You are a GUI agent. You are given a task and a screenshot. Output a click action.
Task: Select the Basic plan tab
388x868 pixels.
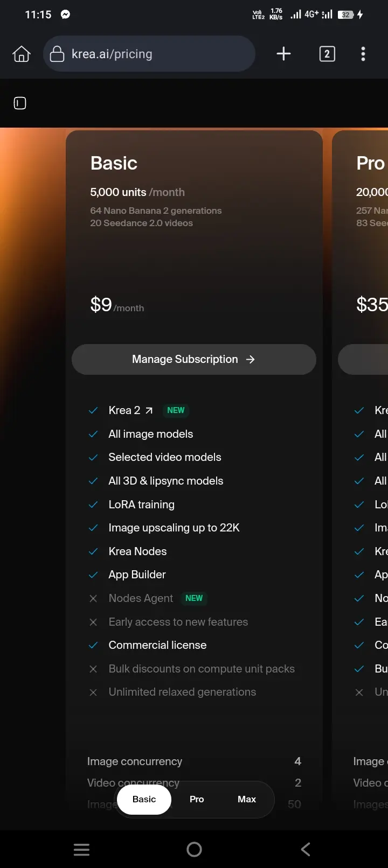pos(144,799)
